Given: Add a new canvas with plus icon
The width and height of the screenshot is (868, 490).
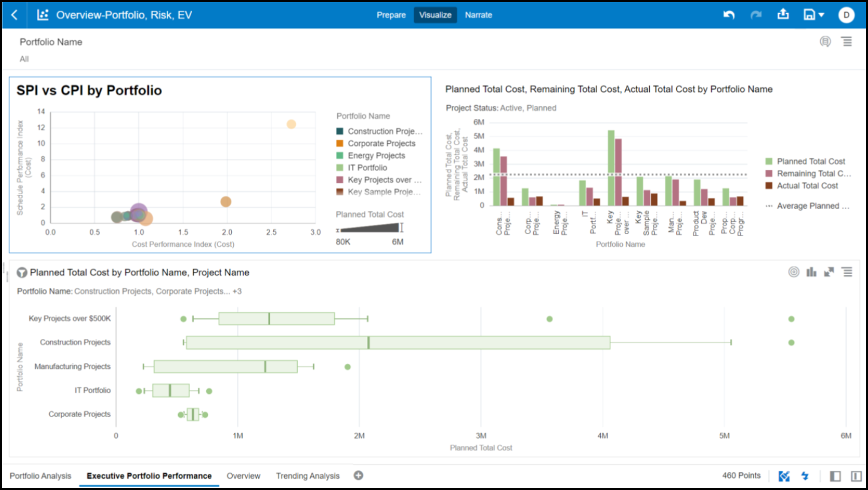Looking at the screenshot, I should click(359, 476).
